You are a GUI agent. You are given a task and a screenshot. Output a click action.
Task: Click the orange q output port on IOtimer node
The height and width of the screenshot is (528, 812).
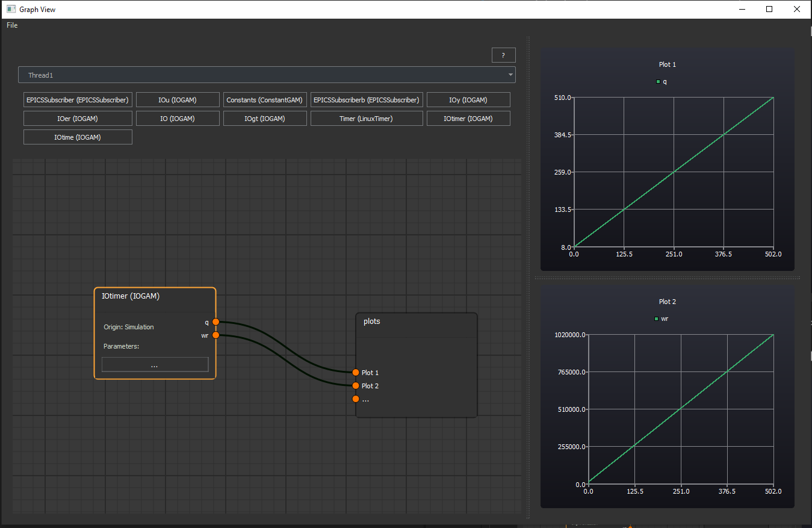pyautogui.click(x=215, y=322)
